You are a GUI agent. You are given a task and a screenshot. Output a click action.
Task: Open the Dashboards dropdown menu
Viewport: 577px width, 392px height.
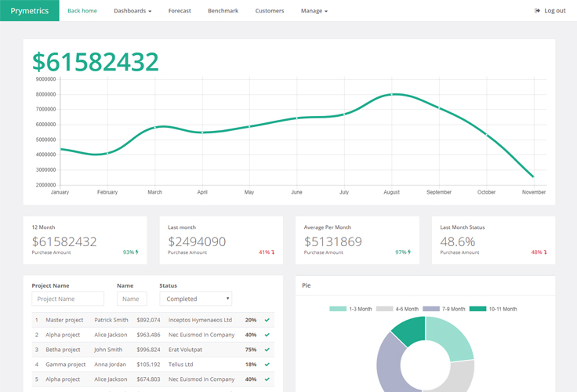point(132,11)
